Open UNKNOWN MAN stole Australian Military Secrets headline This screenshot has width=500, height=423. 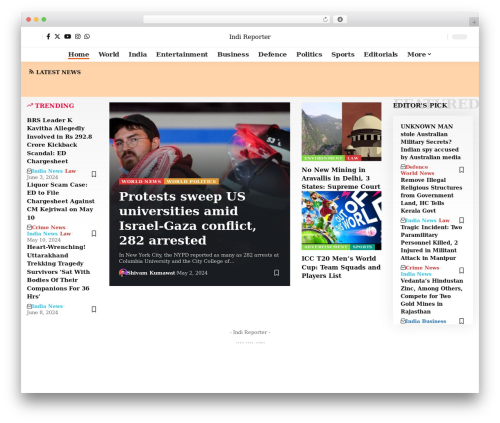pyautogui.click(x=430, y=142)
